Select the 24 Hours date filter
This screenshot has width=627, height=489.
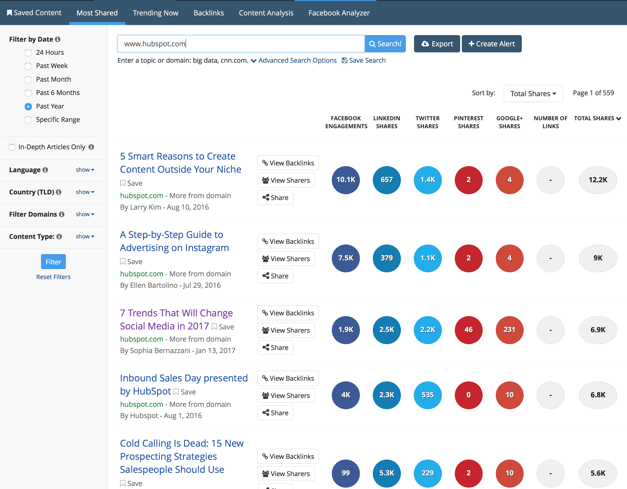(28, 52)
